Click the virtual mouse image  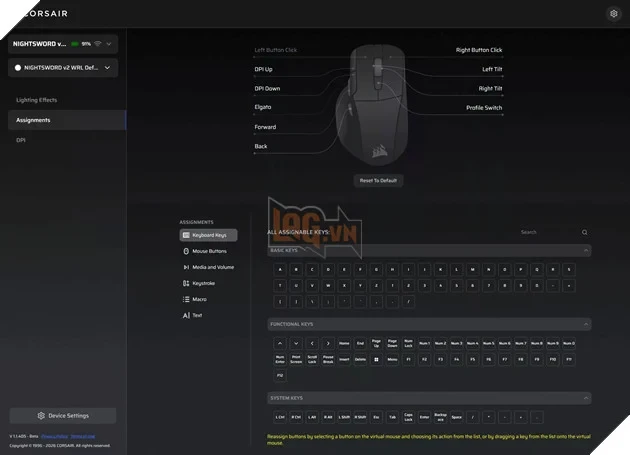click(x=372, y=105)
